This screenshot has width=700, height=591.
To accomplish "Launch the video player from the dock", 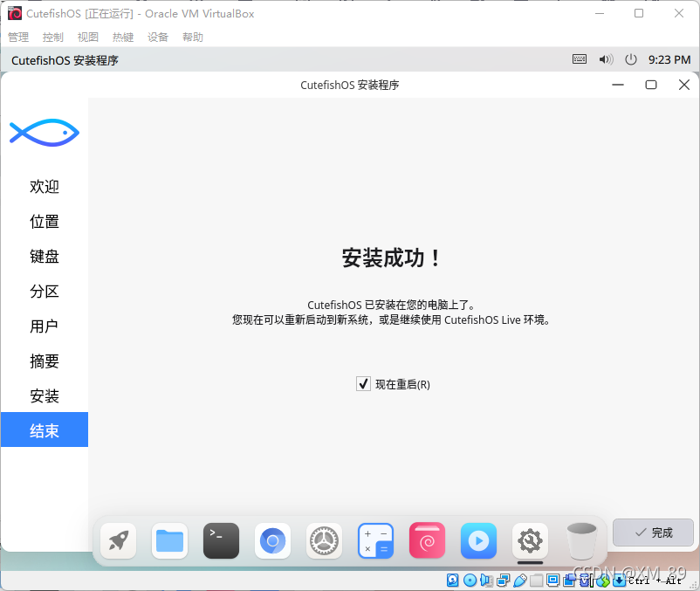I will pos(478,540).
